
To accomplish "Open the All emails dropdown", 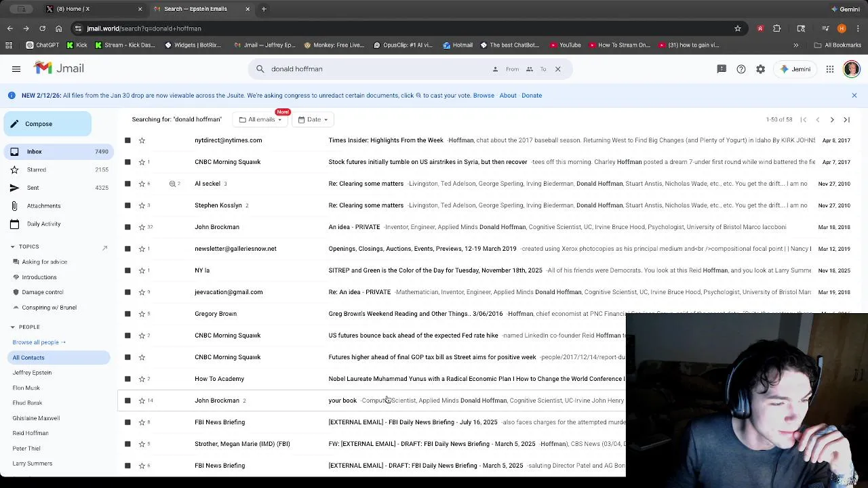I will click(x=260, y=120).
